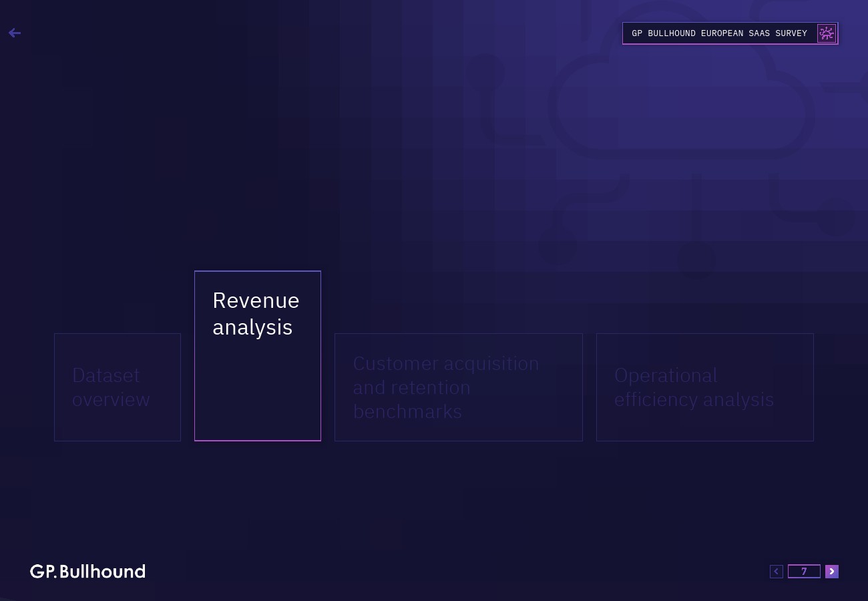The image size is (868, 601).
Task: Click the pink network icon beside survey title
Action: click(827, 33)
